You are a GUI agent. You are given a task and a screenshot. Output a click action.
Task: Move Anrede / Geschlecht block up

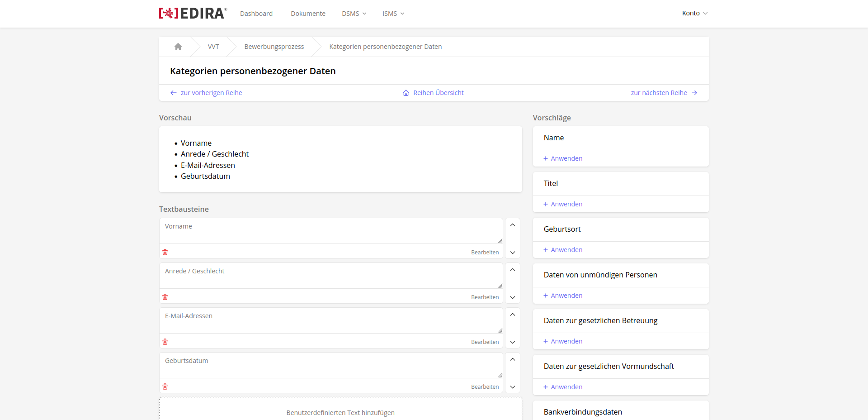tap(513, 270)
